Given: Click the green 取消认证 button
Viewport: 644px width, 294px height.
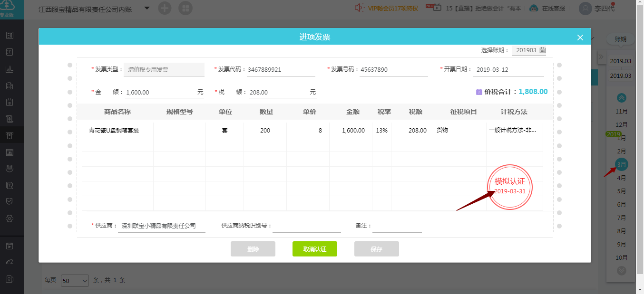Looking at the screenshot, I should [315, 249].
